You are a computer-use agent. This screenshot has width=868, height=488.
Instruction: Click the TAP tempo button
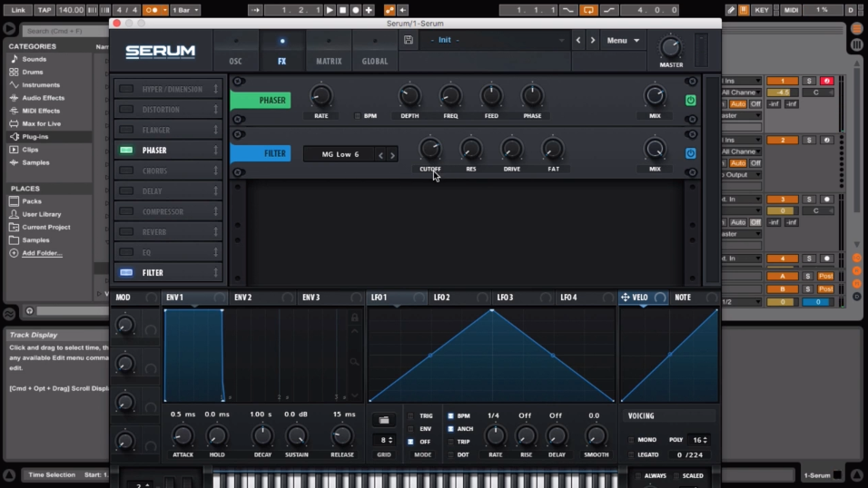(x=44, y=10)
